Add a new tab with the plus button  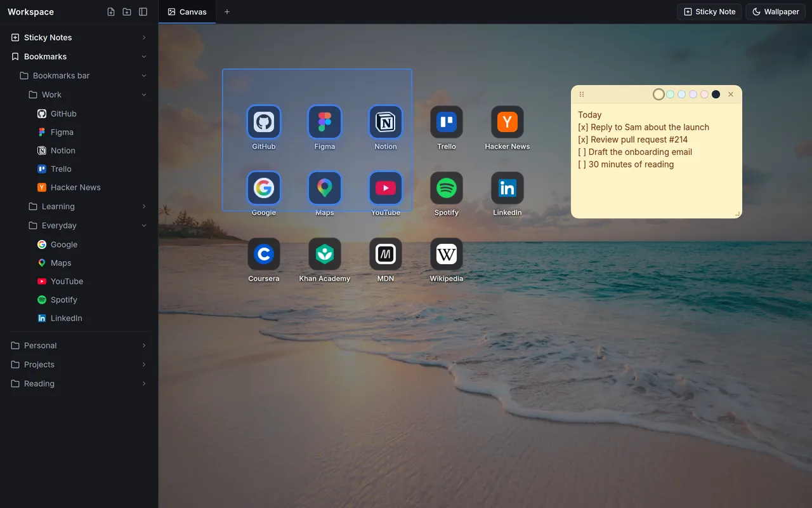coord(227,12)
